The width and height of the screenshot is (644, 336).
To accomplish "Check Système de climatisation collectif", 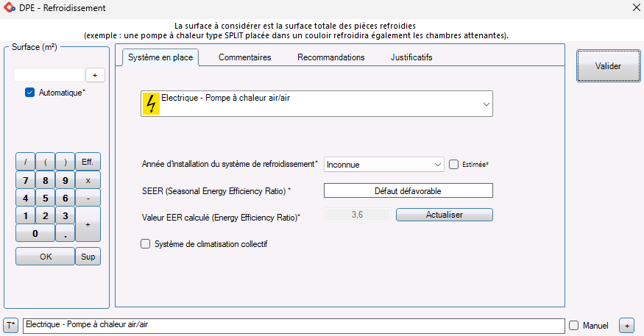I will 146,243.
